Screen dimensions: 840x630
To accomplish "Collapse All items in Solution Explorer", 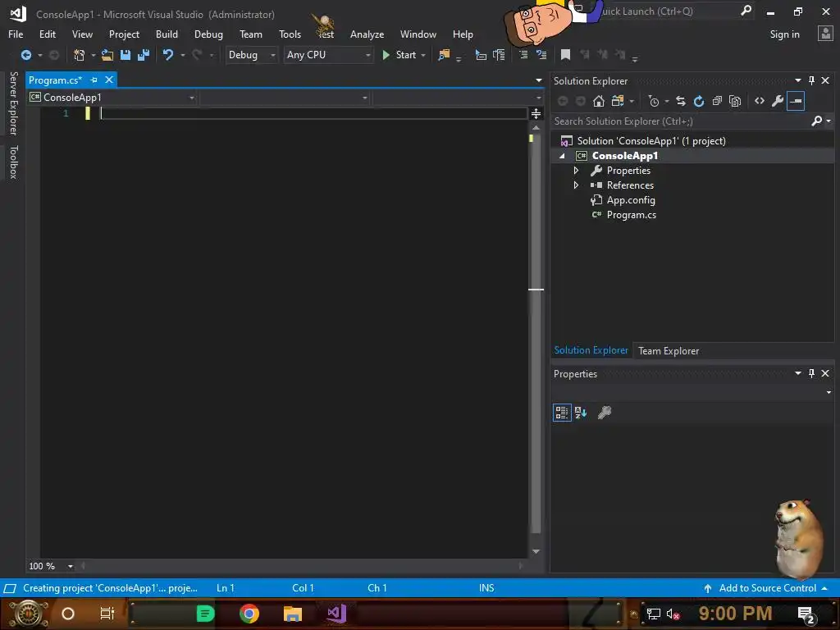I will [x=717, y=101].
